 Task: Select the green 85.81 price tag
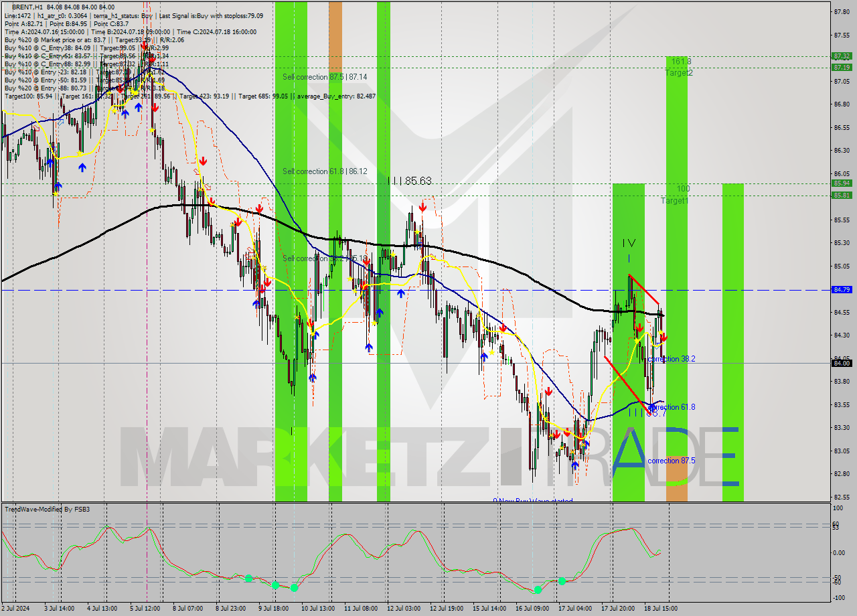point(841,195)
